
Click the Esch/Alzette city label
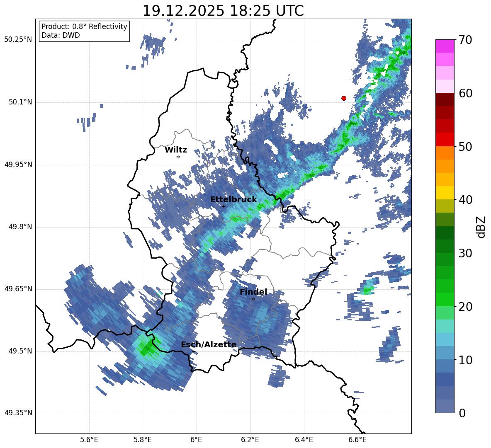[209, 344]
